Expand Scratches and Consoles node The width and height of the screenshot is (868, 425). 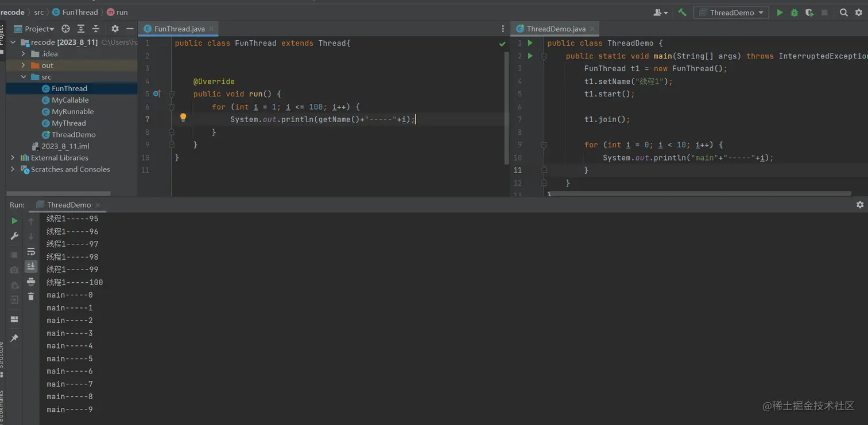(x=13, y=169)
